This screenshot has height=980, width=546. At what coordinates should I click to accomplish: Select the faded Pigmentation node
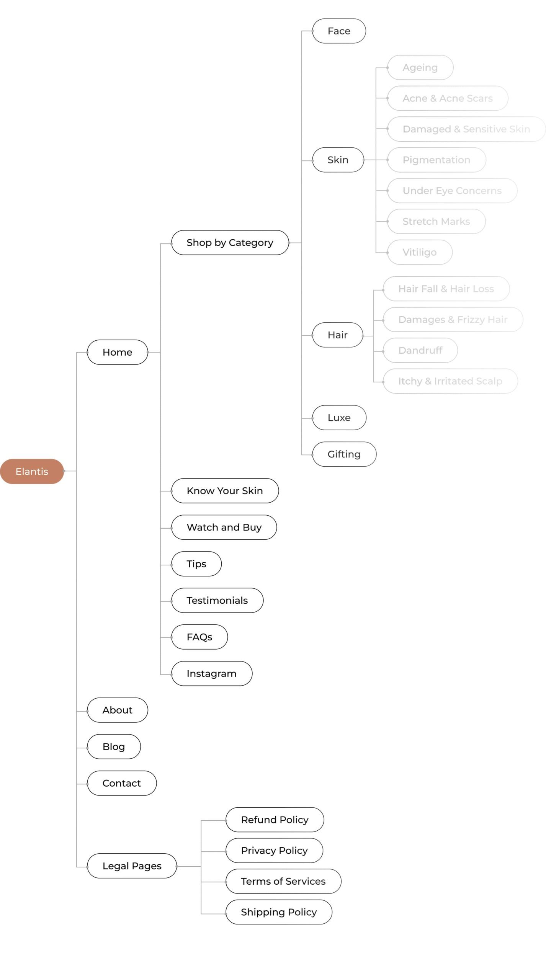click(436, 160)
